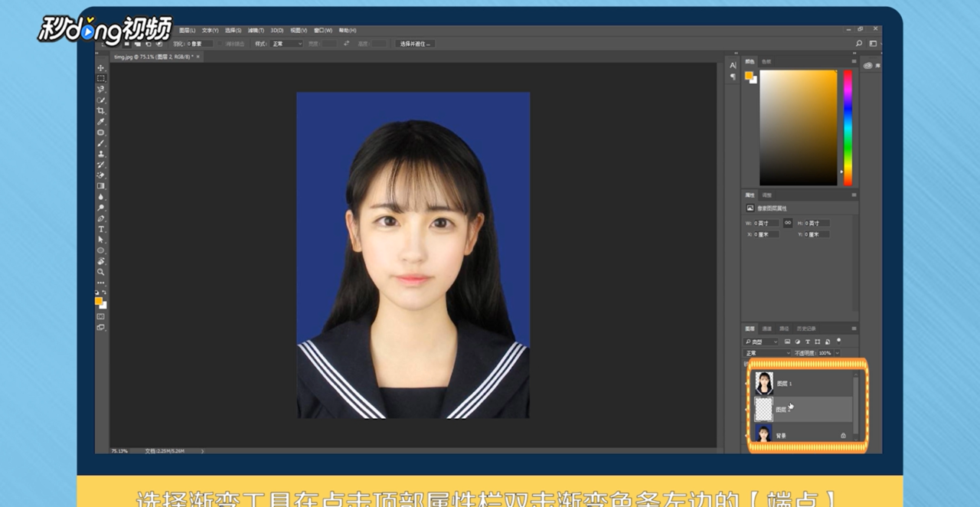Select the Crop tool
The width and height of the screenshot is (980, 507).
click(101, 111)
